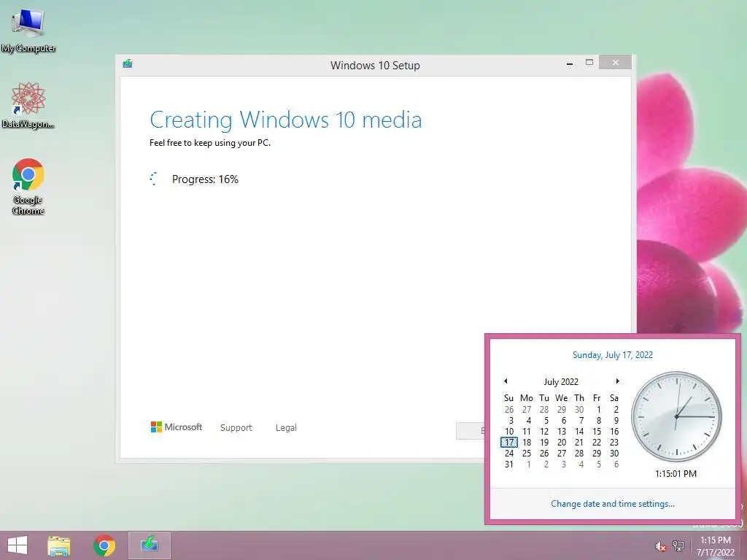Open the My Computer desktop icon
The height and width of the screenshot is (560, 747).
click(28, 31)
